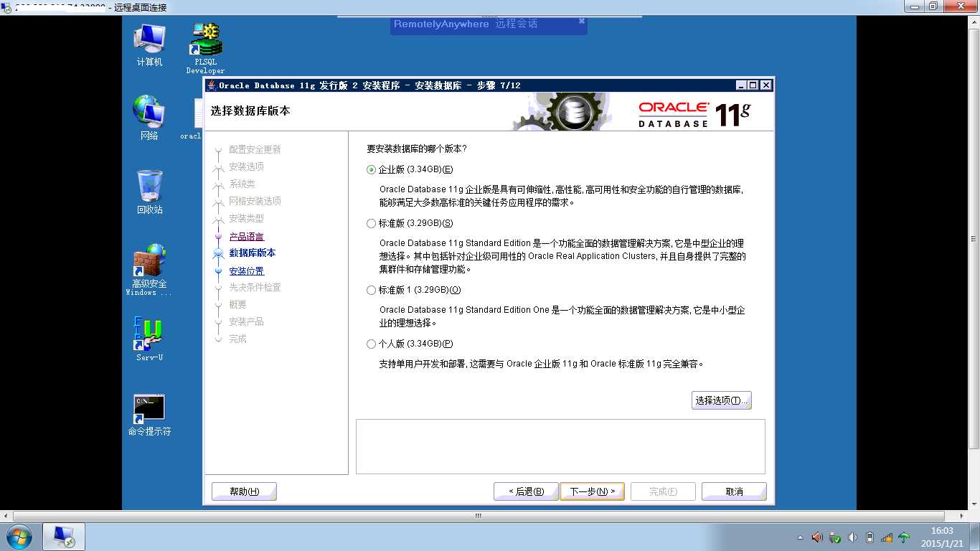Click the Standard Edition One description text
Viewport: 980px width, 551px height.
562,316
